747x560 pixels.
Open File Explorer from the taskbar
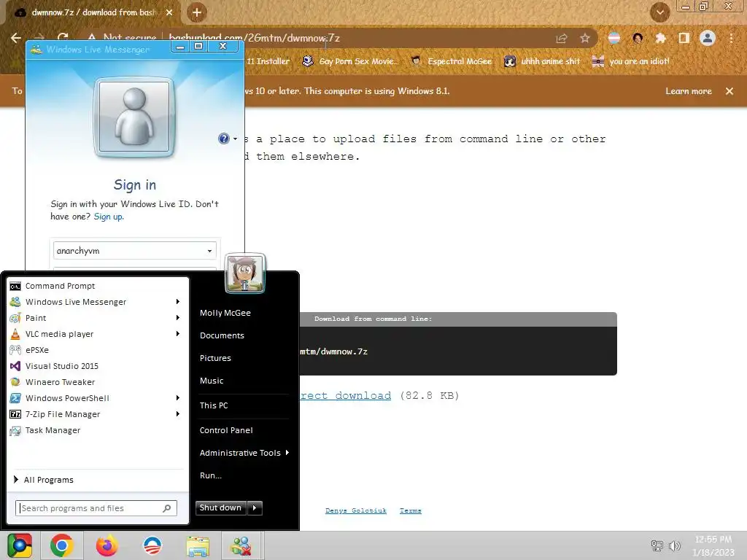[x=198, y=546]
